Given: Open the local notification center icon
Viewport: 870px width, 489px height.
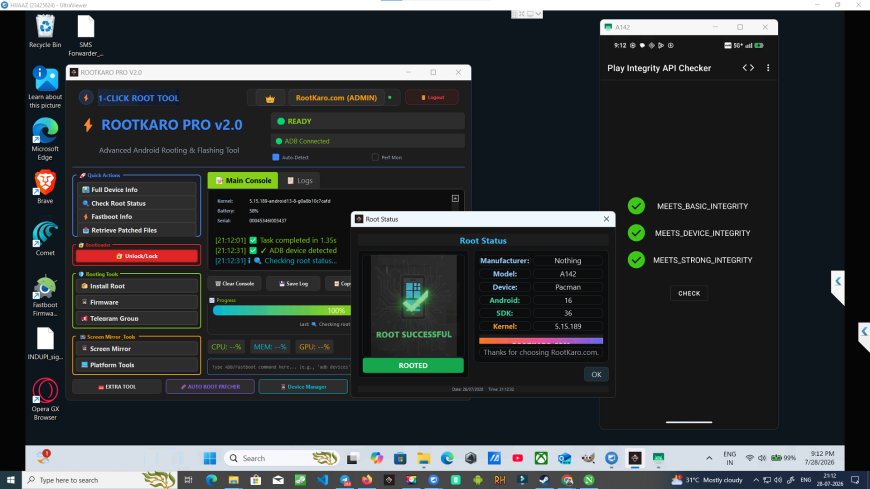Looking at the screenshot, I should (855, 480).
